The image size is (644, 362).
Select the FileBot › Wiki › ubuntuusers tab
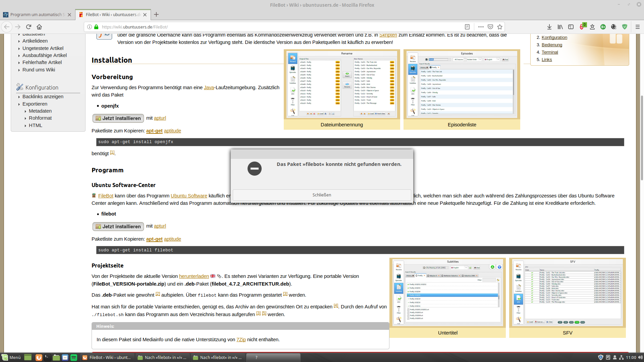(113, 15)
